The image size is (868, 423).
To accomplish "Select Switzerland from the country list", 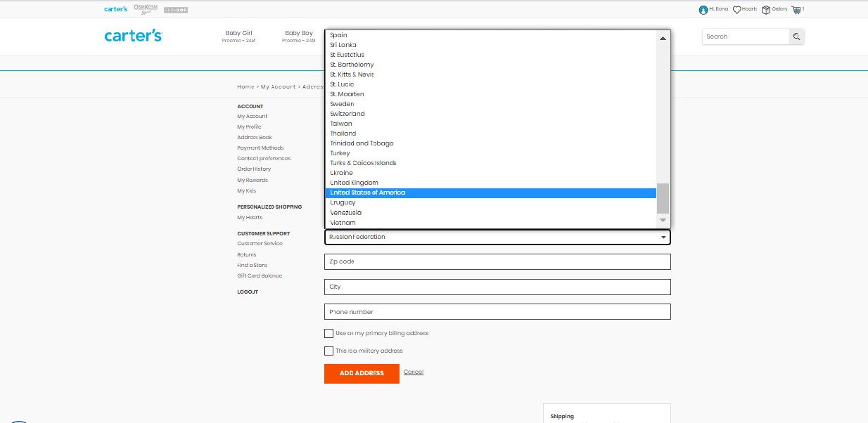I will (x=490, y=114).
